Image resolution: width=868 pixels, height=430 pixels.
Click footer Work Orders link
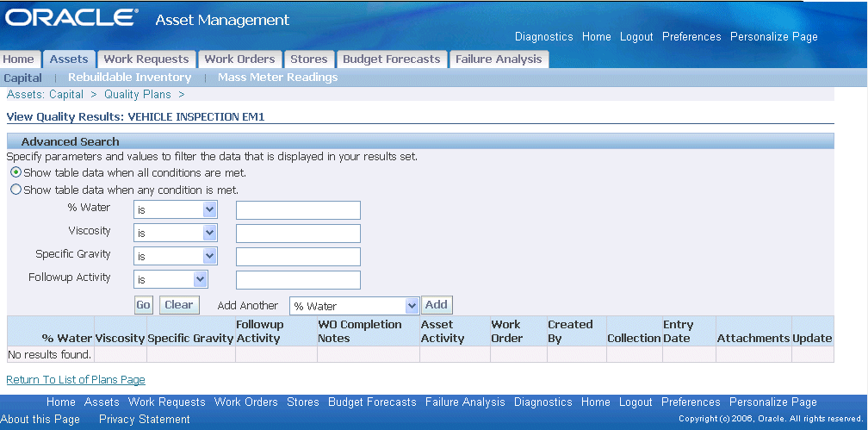pyautogui.click(x=246, y=402)
